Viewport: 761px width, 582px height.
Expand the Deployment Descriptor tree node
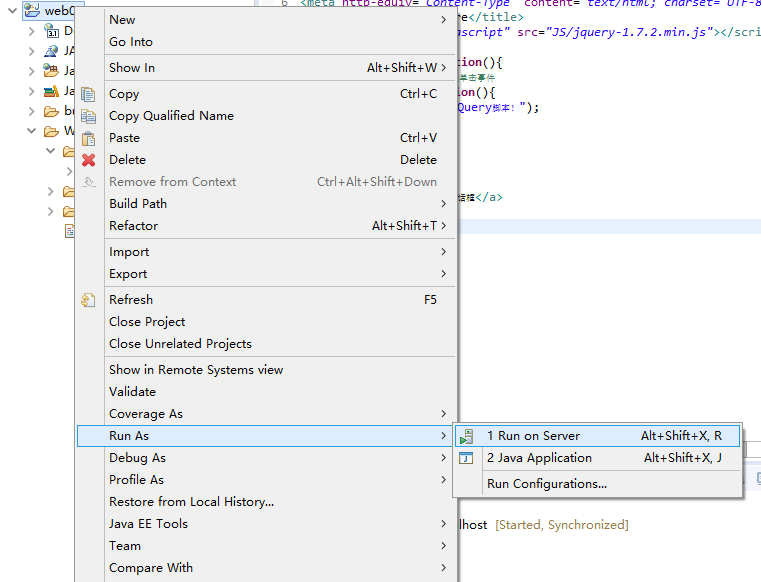(x=32, y=32)
